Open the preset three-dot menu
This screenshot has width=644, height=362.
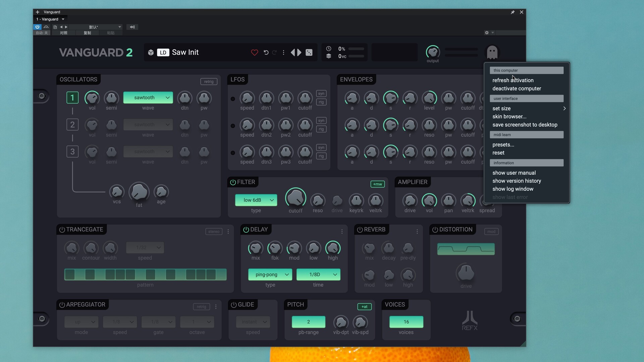(x=284, y=52)
